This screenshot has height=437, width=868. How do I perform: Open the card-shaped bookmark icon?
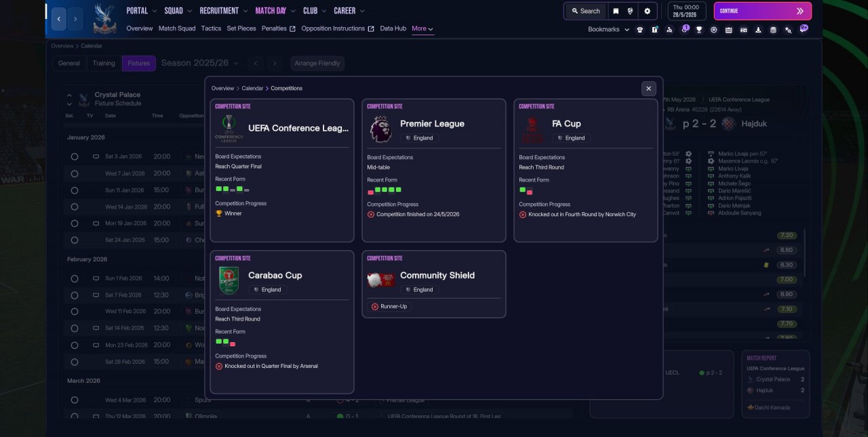[x=743, y=30]
